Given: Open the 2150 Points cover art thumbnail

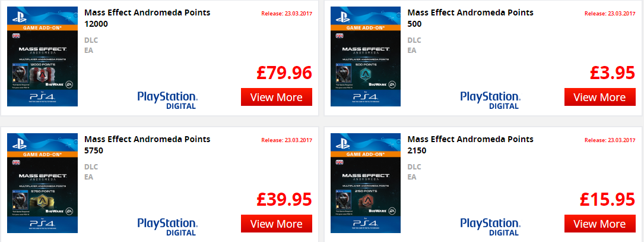Looking at the screenshot, I should click(365, 184).
